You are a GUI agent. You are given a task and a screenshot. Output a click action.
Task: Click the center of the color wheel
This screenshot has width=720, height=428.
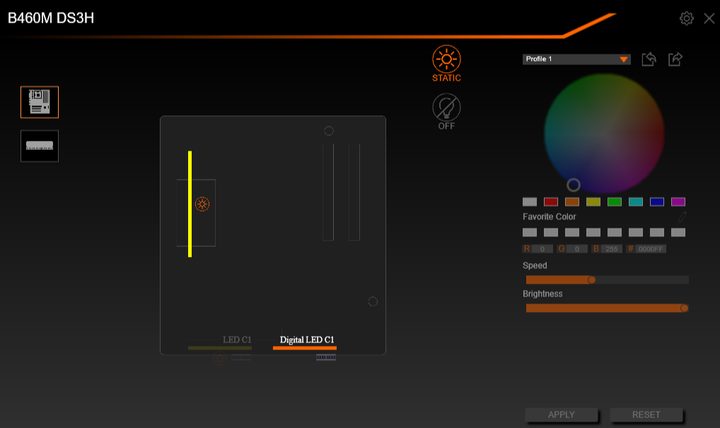(604, 134)
